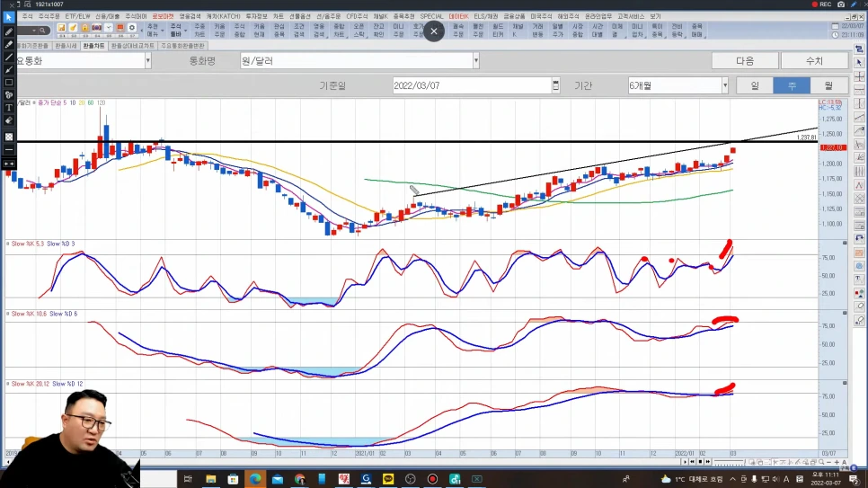Choose the eraser tool in drawing bar
The width and height of the screenshot is (868, 488).
pyautogui.click(x=8, y=120)
